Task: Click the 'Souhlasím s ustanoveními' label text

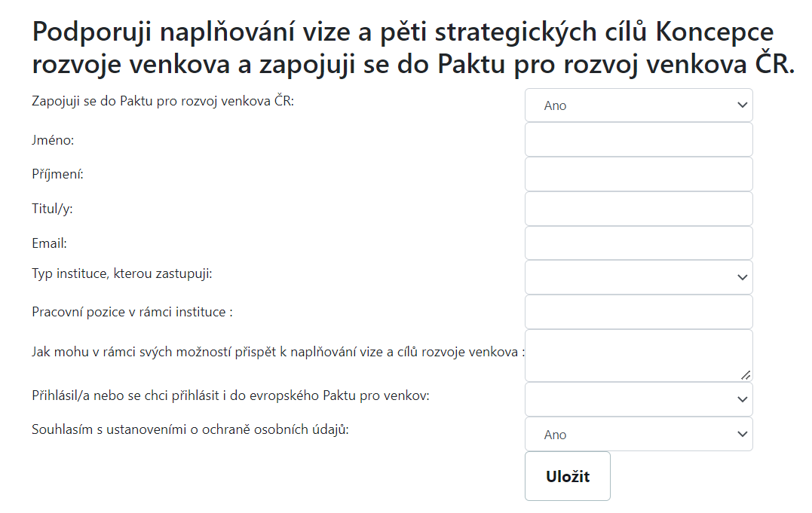Action: 190,429
